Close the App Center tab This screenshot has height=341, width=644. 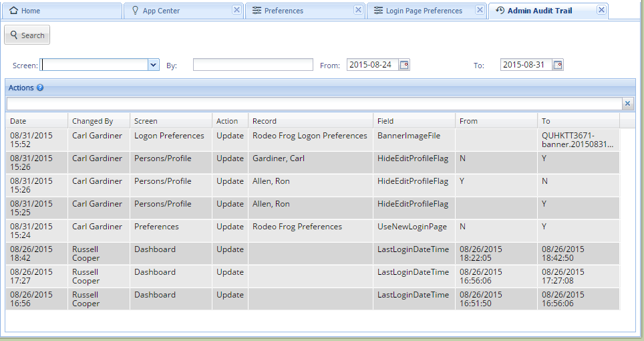point(236,10)
